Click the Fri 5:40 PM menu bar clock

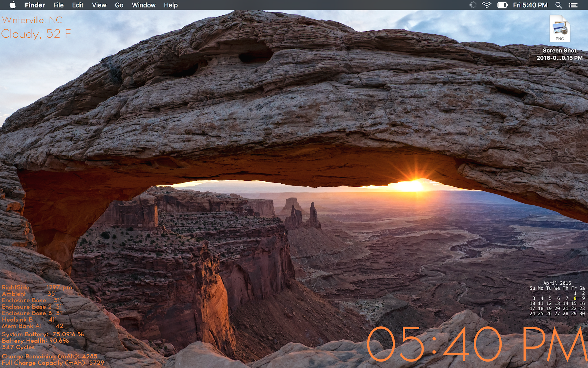coord(530,5)
